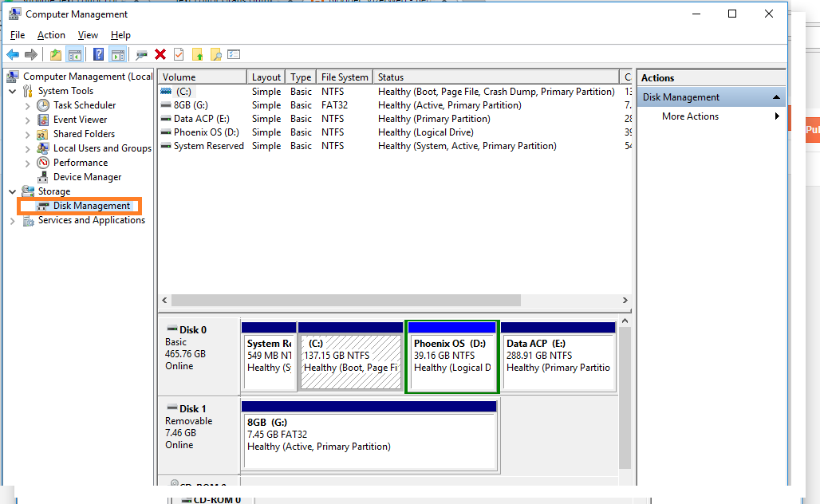
Task: Select the System Reserved volume row
Action: click(395, 146)
